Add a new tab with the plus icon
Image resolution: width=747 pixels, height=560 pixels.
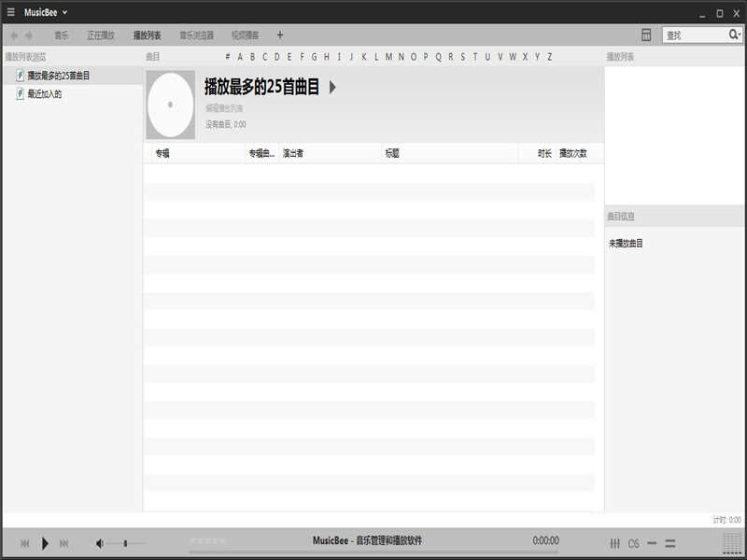point(280,35)
